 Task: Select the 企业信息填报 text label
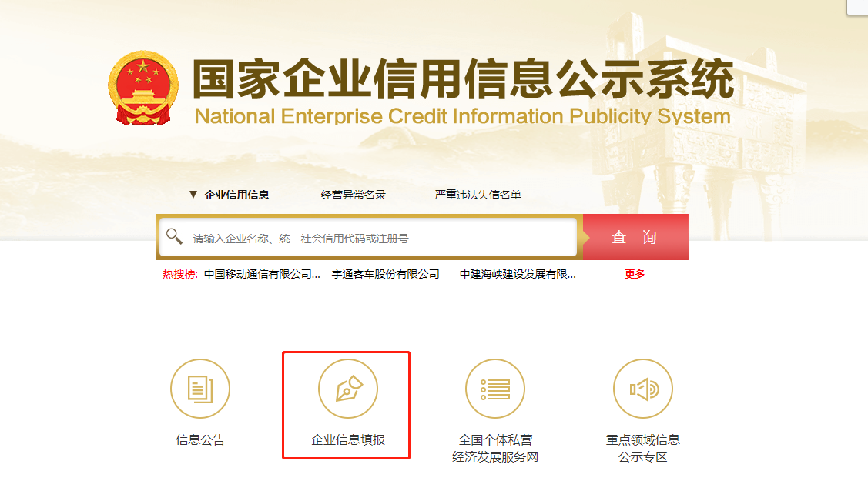[x=347, y=440]
